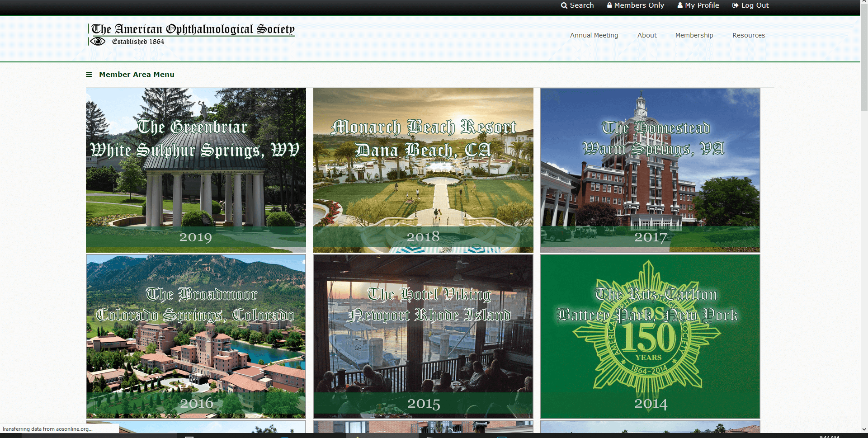This screenshot has width=868, height=438.
Task: Click the scrollbar down arrow
Action: [864, 429]
